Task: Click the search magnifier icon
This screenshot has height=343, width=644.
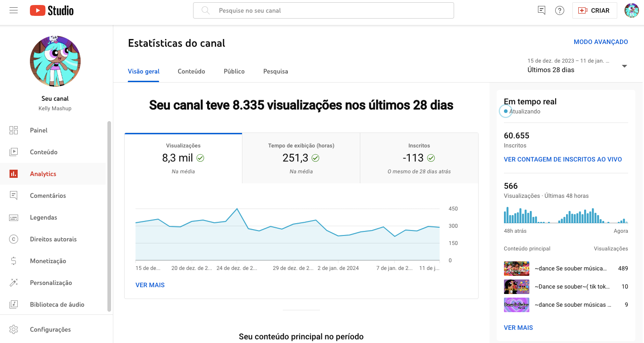Action: coord(206,10)
